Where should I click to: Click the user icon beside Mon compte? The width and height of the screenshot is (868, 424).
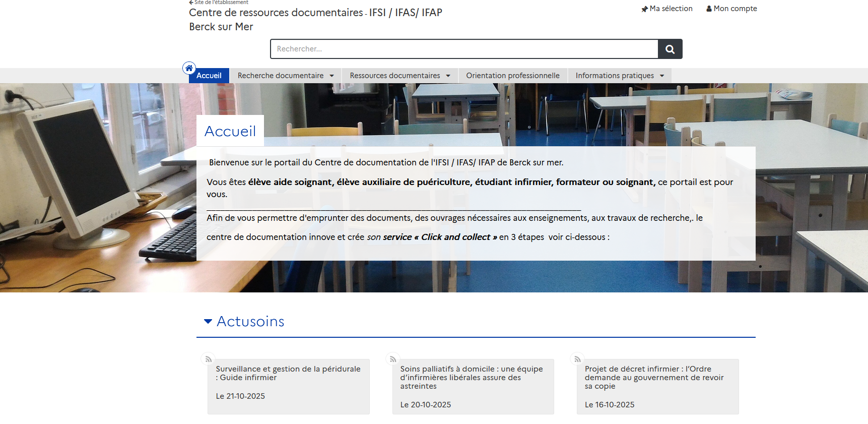[709, 9]
